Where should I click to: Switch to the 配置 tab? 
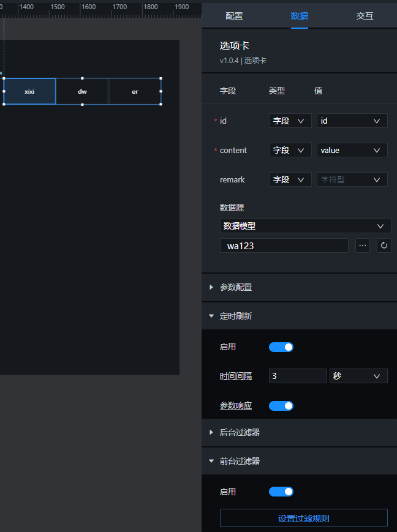[x=234, y=16]
